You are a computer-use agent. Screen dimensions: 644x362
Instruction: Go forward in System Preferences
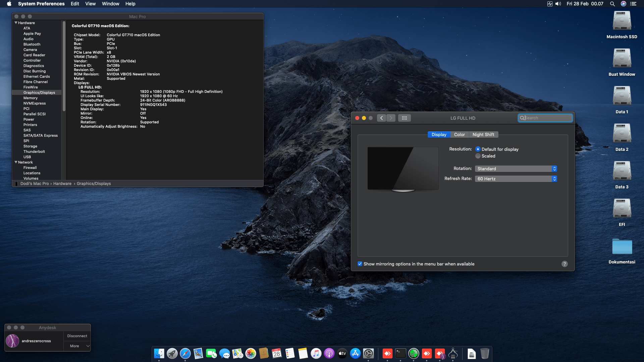click(x=391, y=118)
